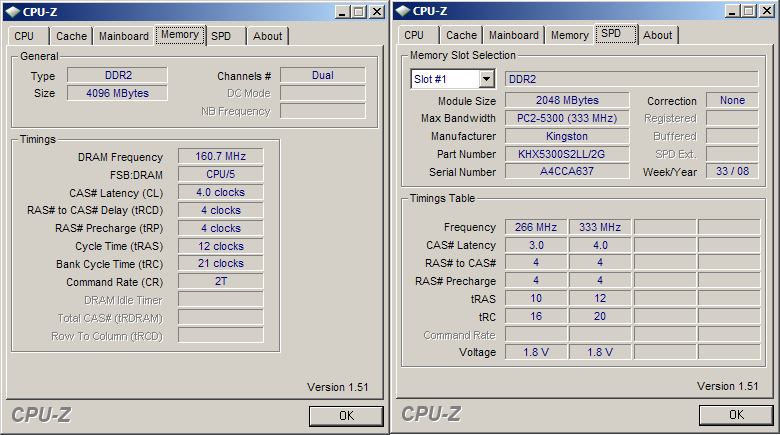Click the 266 MHz frequency cell
The image size is (780, 435).
click(536, 227)
